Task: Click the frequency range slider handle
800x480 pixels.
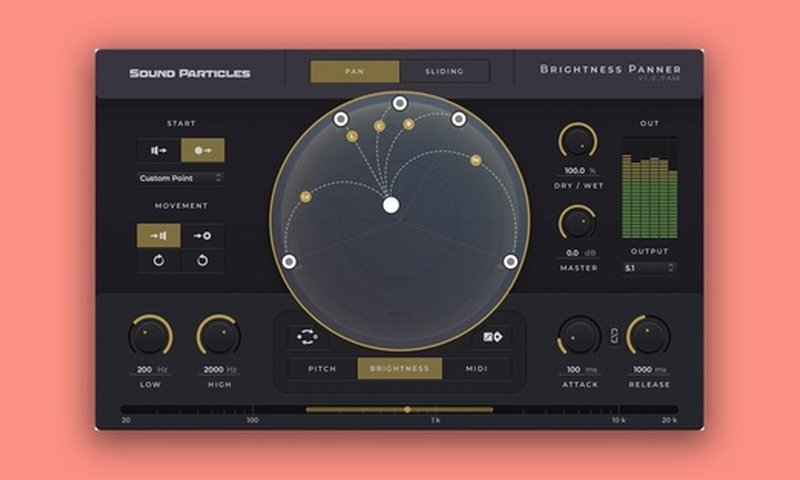Action: click(407, 409)
